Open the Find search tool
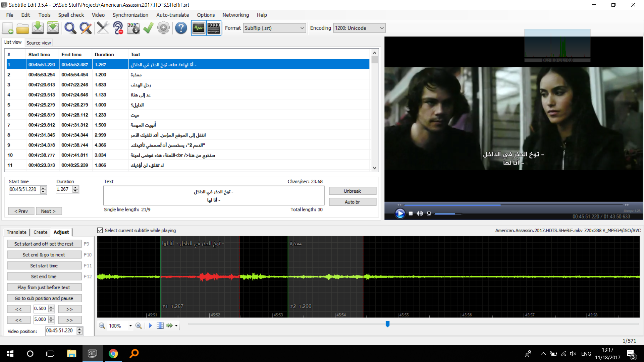This screenshot has width=644, height=362. click(70, 28)
